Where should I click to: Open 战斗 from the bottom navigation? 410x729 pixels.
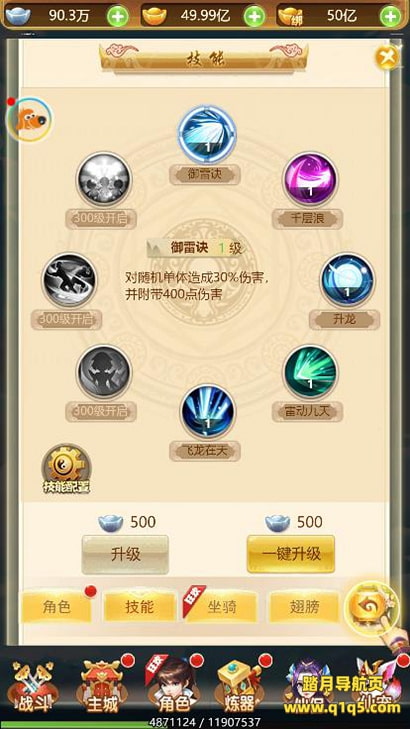pos(33,689)
